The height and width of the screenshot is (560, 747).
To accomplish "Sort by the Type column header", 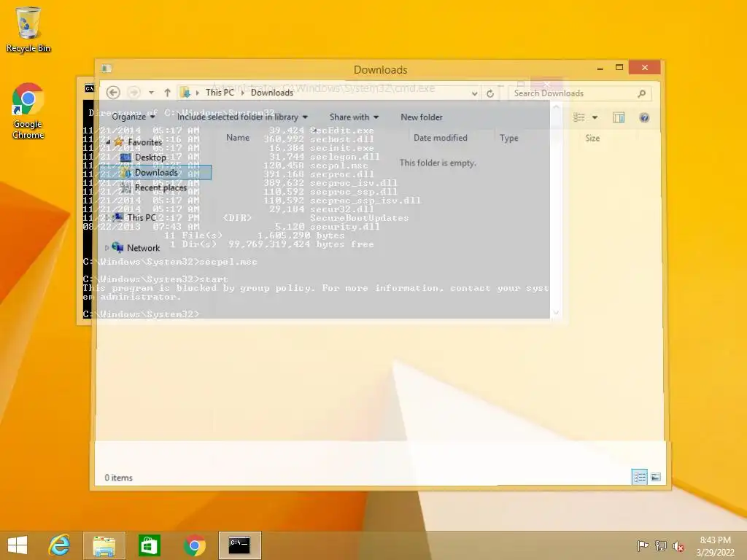I will click(508, 138).
